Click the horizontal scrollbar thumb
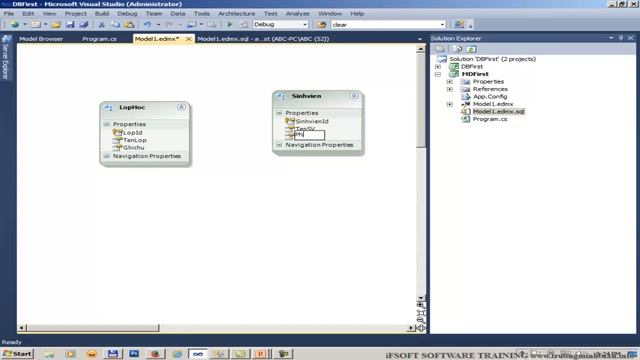 click(93, 328)
